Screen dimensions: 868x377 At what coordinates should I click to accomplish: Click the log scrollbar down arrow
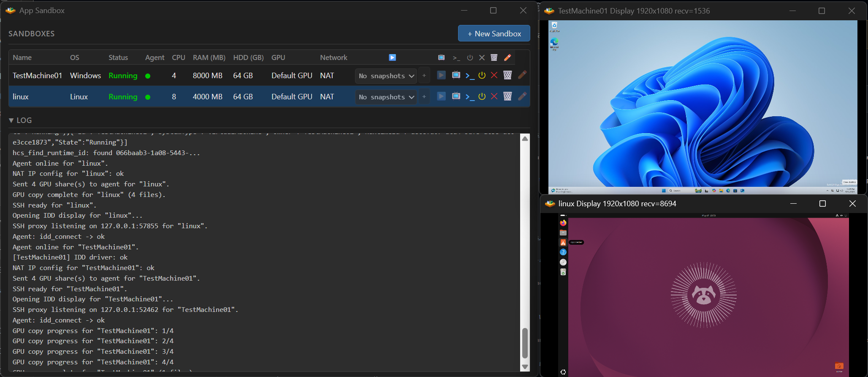coord(525,367)
